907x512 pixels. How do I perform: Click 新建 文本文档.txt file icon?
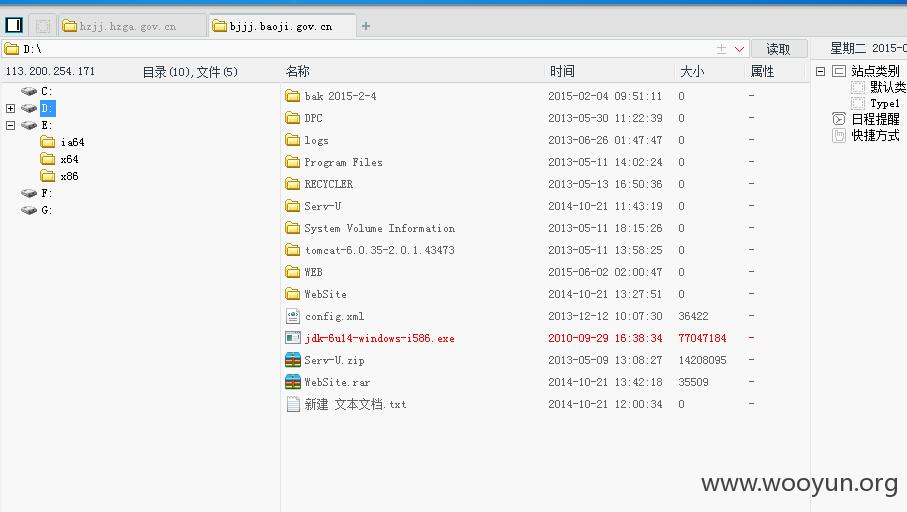pos(293,404)
